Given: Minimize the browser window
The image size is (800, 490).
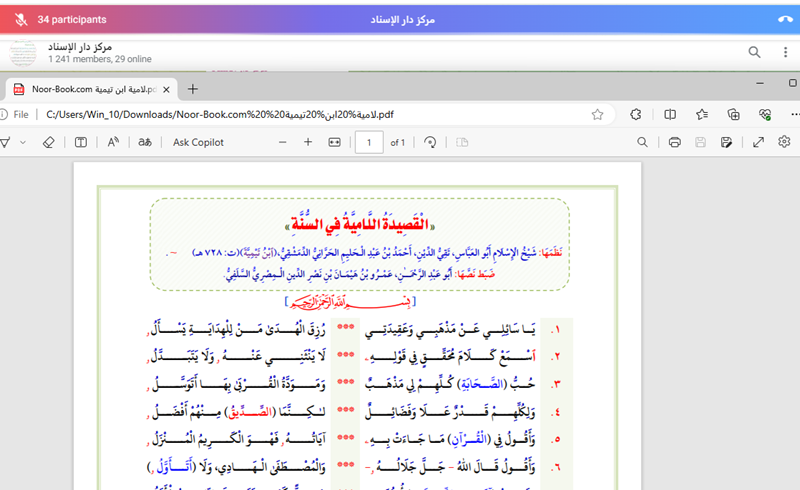Looking at the screenshot, I should pos(760,83).
